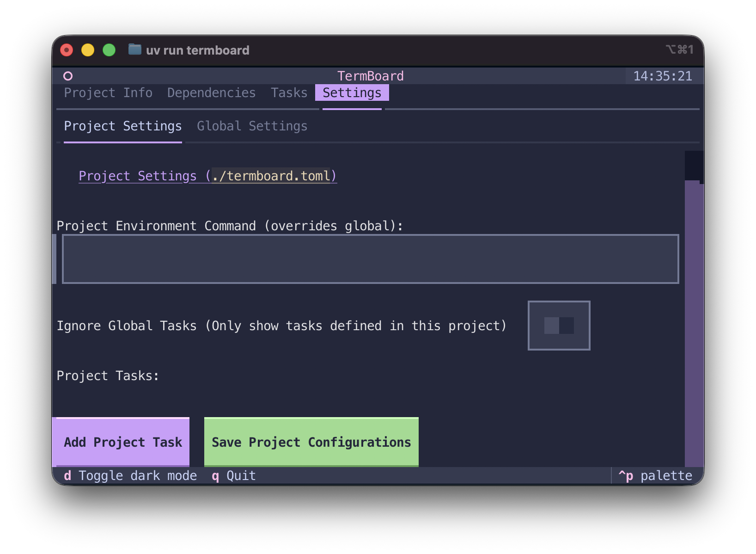The width and height of the screenshot is (756, 554).
Task: Open the Global Settings sub-tab
Action: click(x=252, y=126)
